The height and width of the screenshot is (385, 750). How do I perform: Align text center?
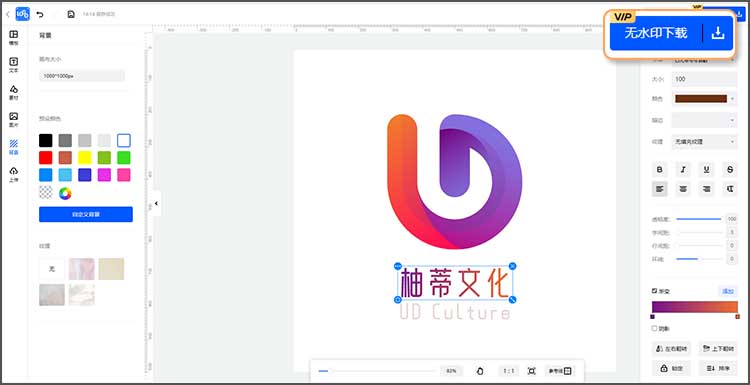(x=683, y=189)
